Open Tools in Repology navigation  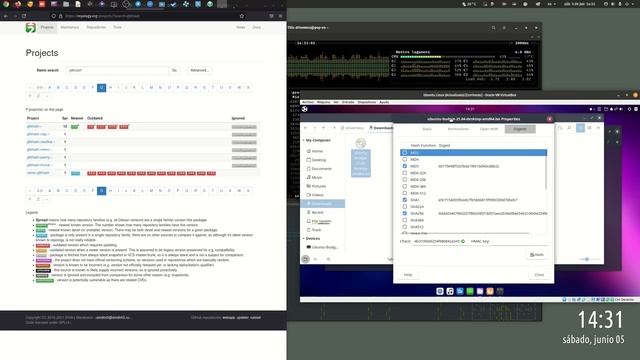pyautogui.click(x=118, y=27)
